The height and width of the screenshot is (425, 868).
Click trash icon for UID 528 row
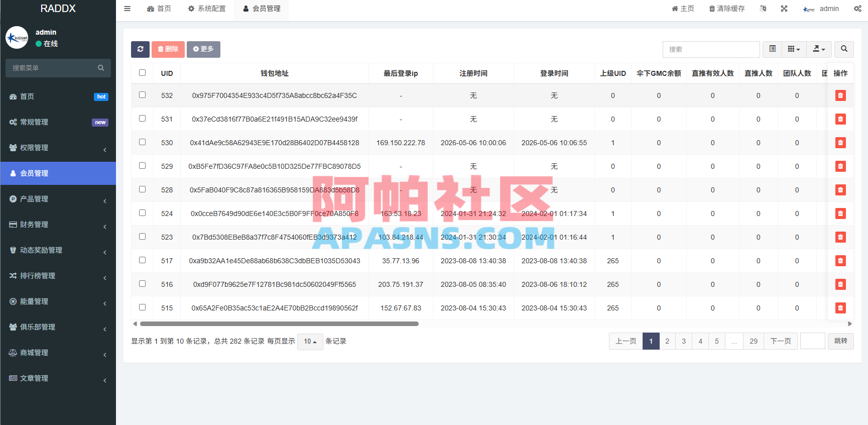point(840,190)
